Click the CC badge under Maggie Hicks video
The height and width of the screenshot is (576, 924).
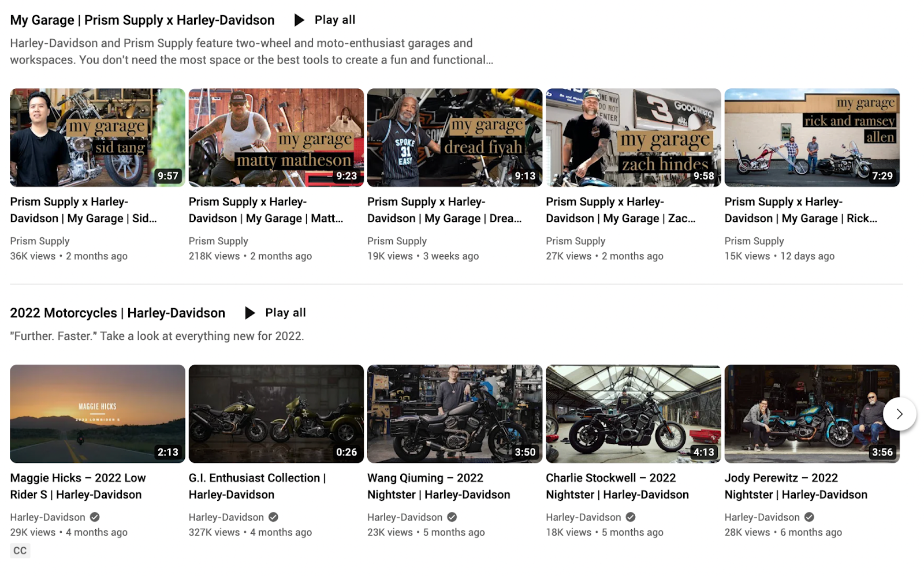click(x=20, y=551)
